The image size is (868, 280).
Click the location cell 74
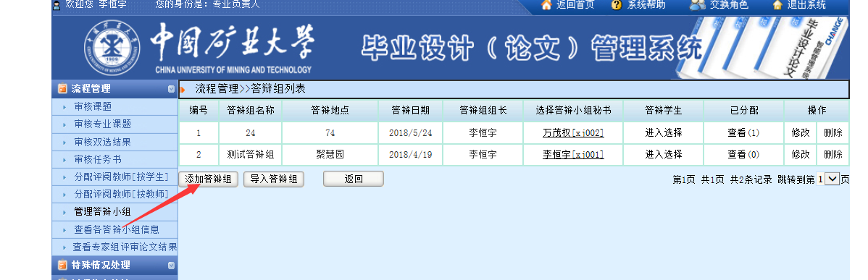tap(330, 132)
